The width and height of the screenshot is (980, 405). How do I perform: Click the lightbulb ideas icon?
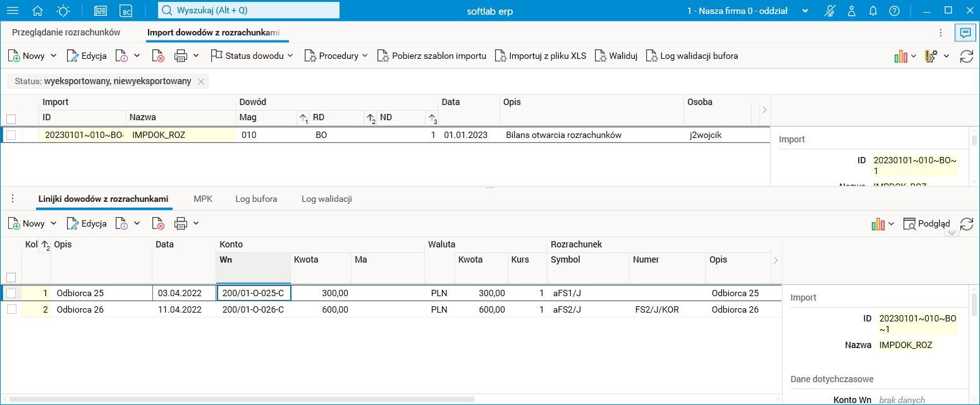point(63,11)
